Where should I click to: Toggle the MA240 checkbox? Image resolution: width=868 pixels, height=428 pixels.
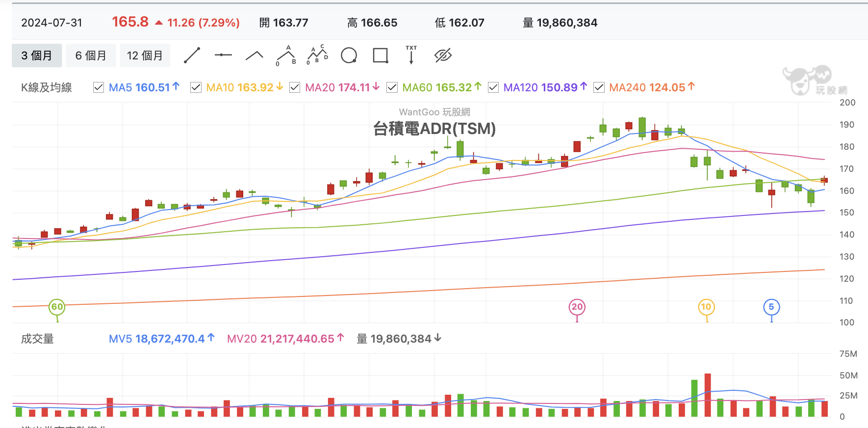click(x=599, y=87)
